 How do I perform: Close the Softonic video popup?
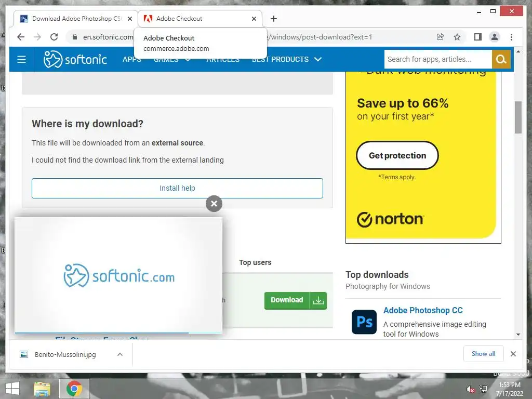coord(214,204)
